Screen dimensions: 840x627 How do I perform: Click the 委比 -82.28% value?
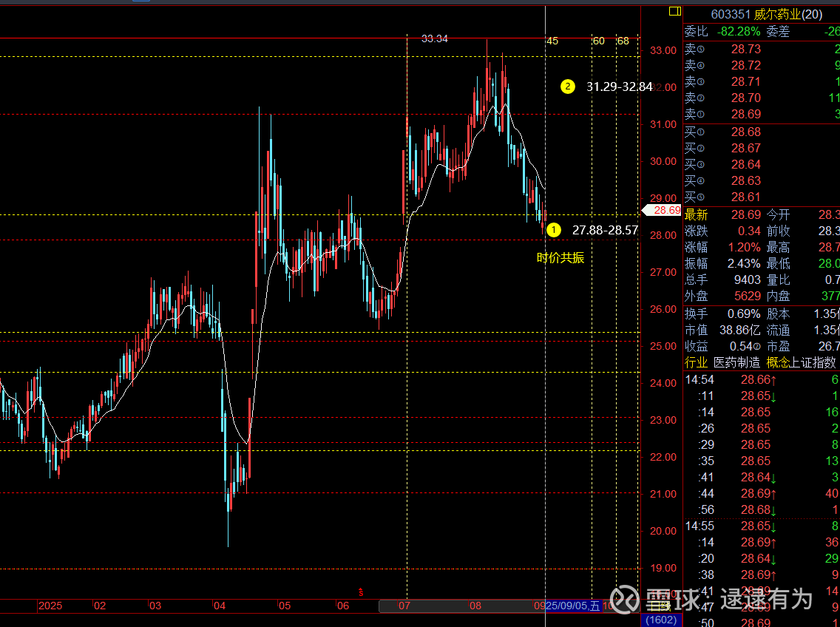pos(739,32)
